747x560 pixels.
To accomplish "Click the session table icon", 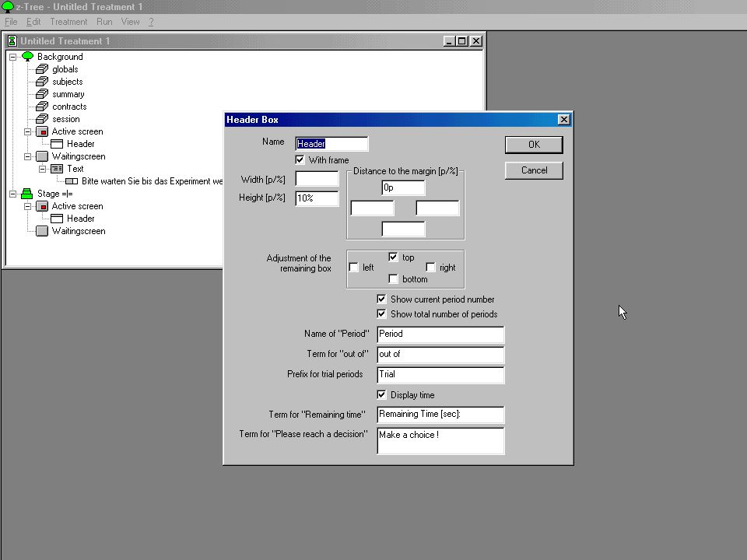I will click(42, 118).
